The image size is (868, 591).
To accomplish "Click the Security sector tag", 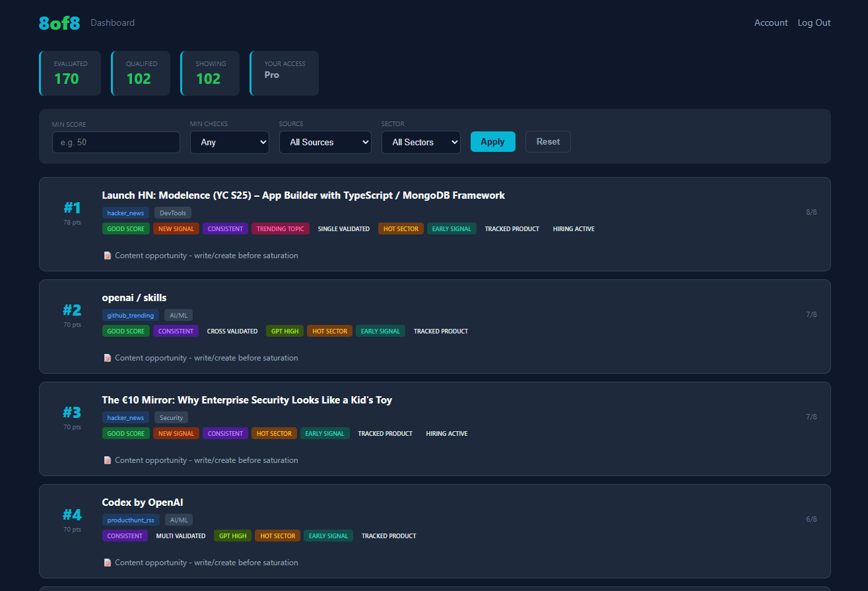I will [171, 417].
